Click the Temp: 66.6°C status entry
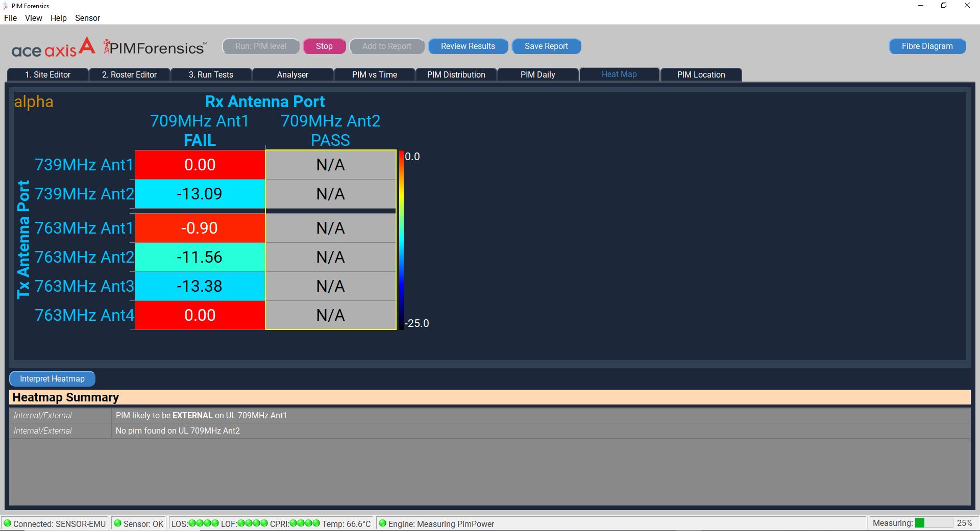 coord(347,524)
